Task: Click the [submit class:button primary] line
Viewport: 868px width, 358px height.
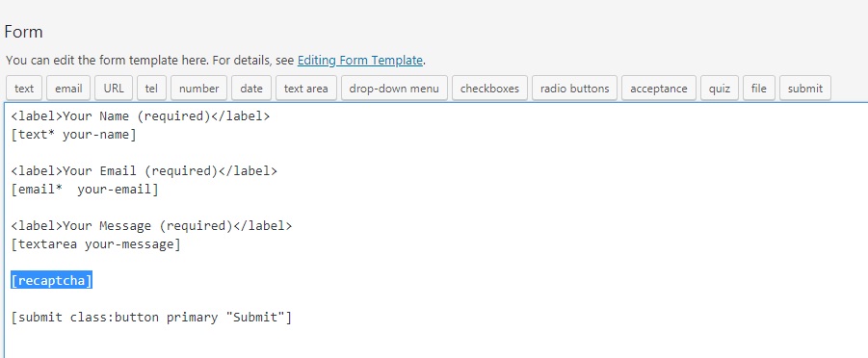Action: 151,317
